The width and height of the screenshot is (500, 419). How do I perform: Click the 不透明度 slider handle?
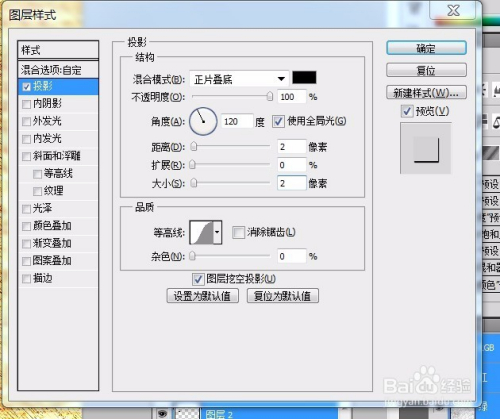[270, 97]
